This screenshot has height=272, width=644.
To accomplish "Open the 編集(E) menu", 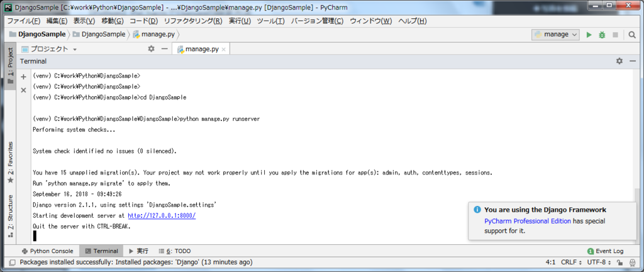I will tap(57, 21).
